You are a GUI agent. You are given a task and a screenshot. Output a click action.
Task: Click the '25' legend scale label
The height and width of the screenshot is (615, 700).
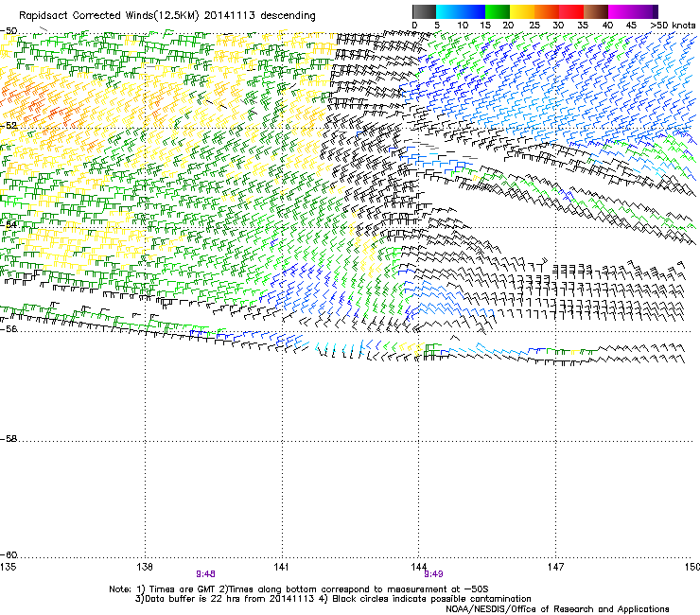click(534, 26)
